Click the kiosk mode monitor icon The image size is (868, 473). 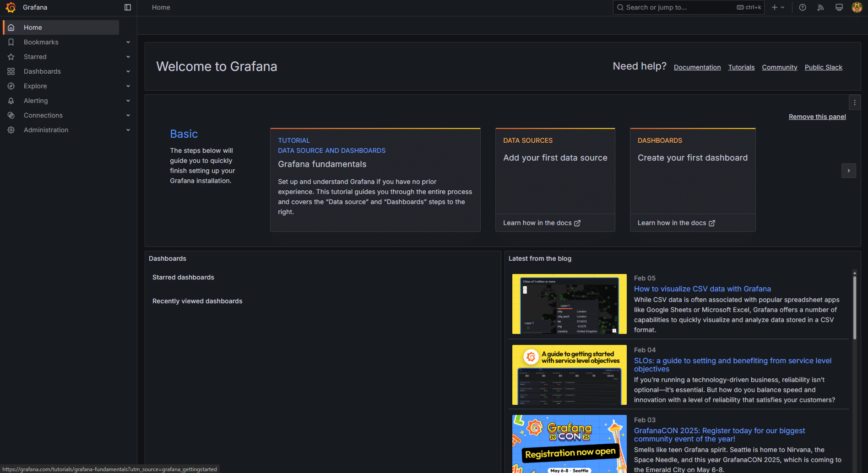839,7
